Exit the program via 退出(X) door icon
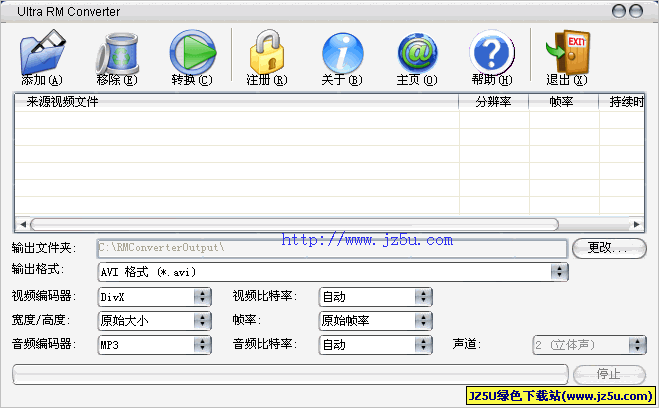659x408 pixels. pyautogui.click(x=567, y=52)
